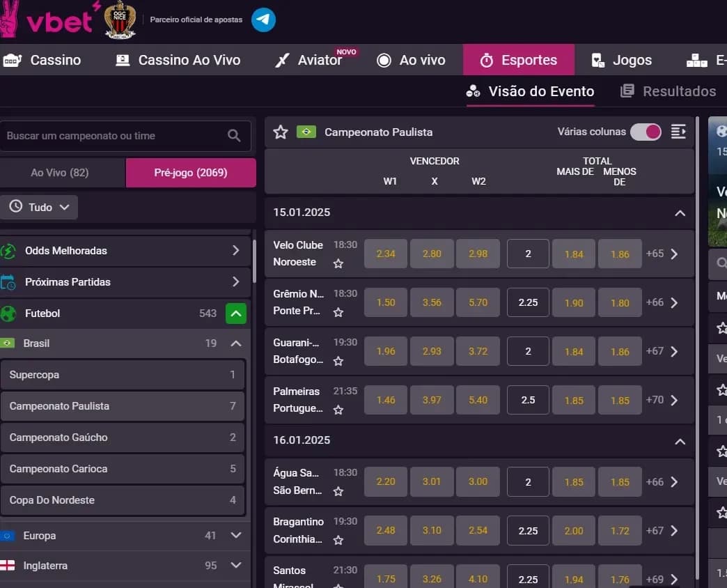Collapse the 15.01.2025 date group
Image resolution: width=727 pixels, height=588 pixels.
pyautogui.click(x=680, y=213)
